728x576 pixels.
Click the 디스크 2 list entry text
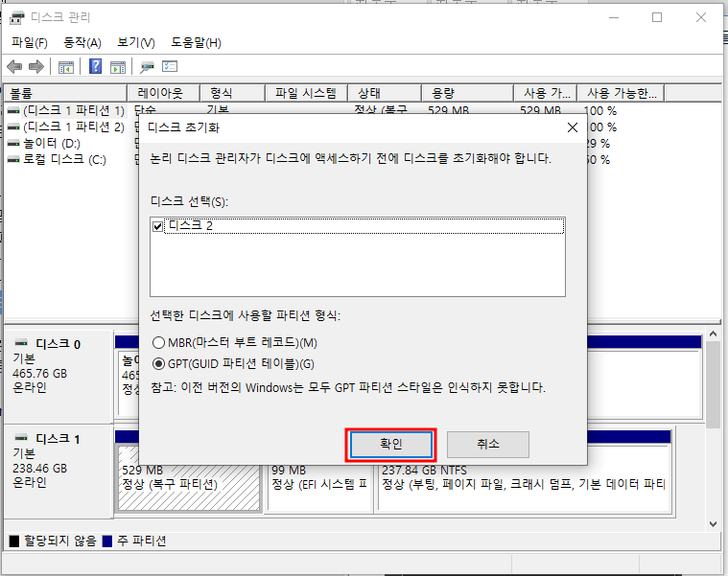point(190,226)
